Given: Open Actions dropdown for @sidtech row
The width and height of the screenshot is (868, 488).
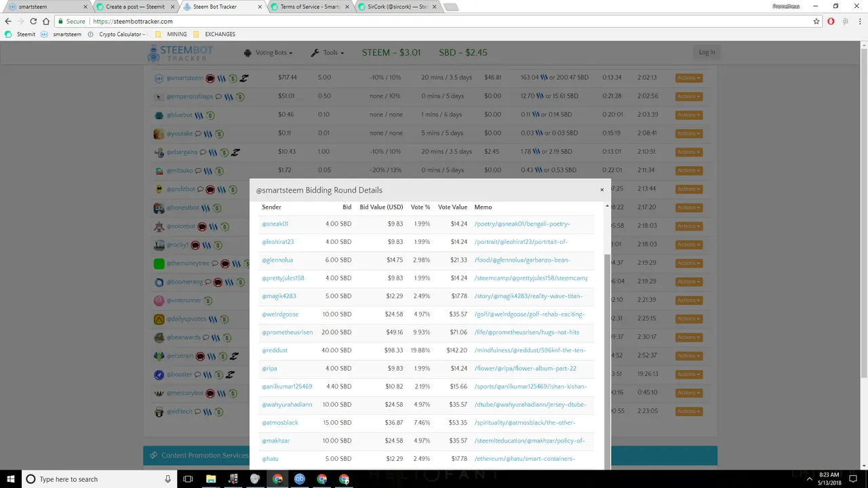Looking at the screenshot, I should pos(688,411).
